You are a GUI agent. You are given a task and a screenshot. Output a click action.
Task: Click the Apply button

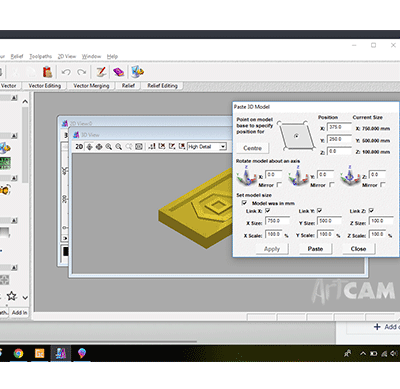[272, 249]
